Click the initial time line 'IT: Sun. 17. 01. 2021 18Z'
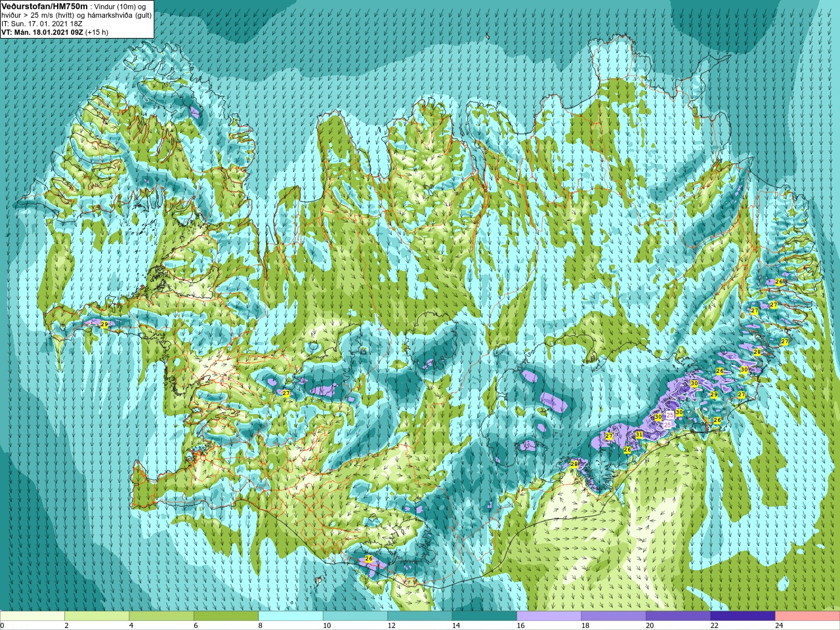Image resolution: width=840 pixels, height=630 pixels. pyautogui.click(x=41, y=23)
